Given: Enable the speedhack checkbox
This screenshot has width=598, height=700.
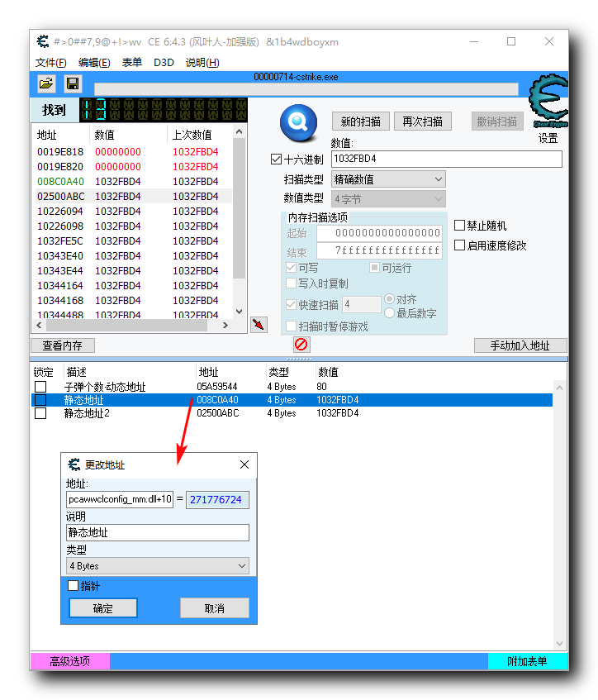Looking at the screenshot, I should [459, 245].
